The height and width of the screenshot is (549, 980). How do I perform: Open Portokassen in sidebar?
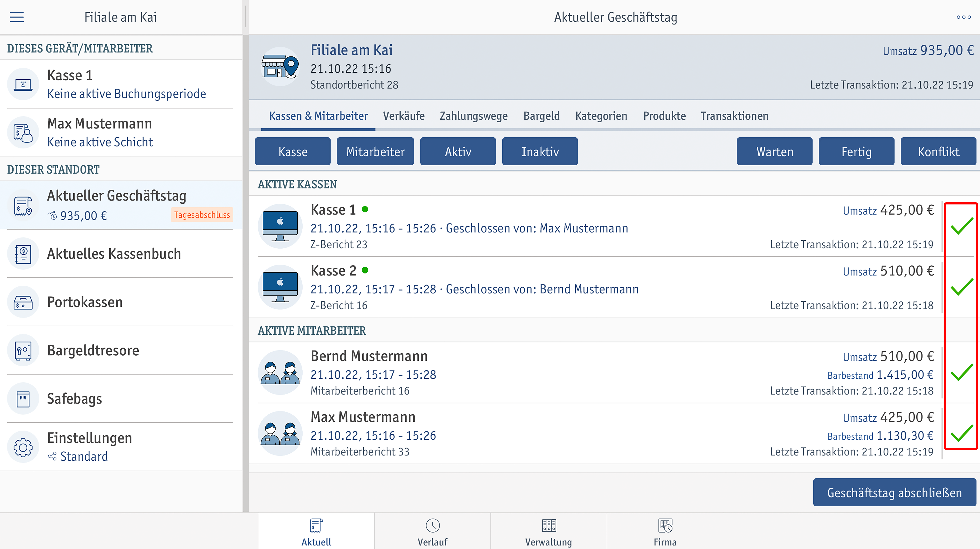point(121,302)
